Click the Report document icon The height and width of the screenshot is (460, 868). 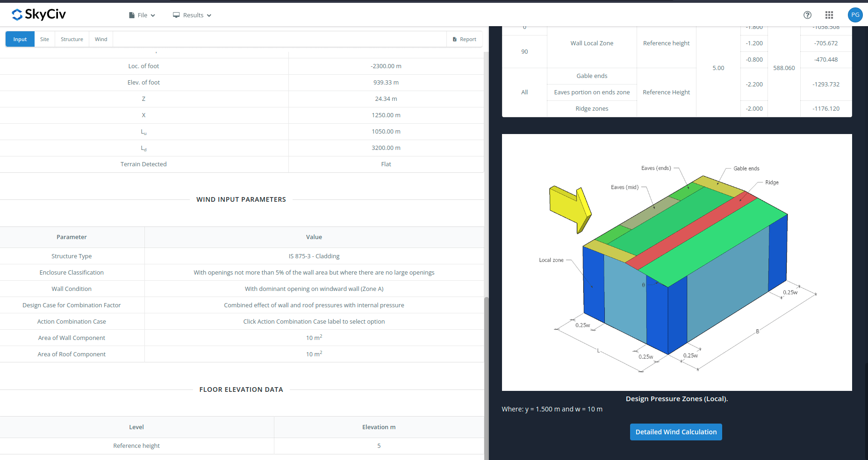click(454, 40)
